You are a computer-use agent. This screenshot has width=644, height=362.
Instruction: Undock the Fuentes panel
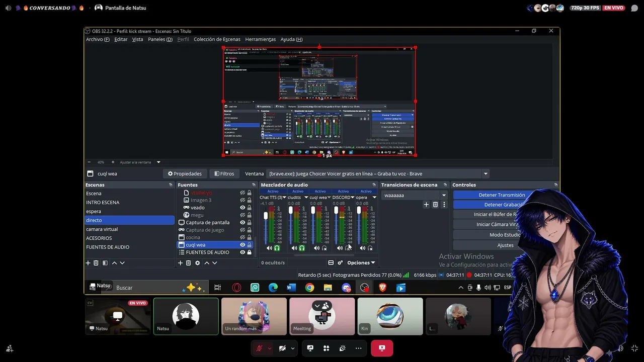[x=253, y=185]
